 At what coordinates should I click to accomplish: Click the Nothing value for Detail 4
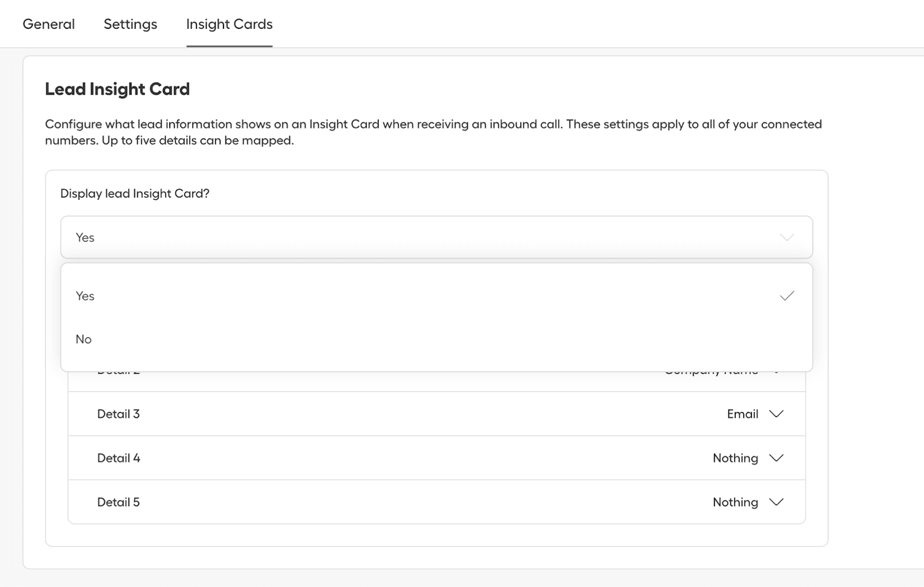coord(735,458)
